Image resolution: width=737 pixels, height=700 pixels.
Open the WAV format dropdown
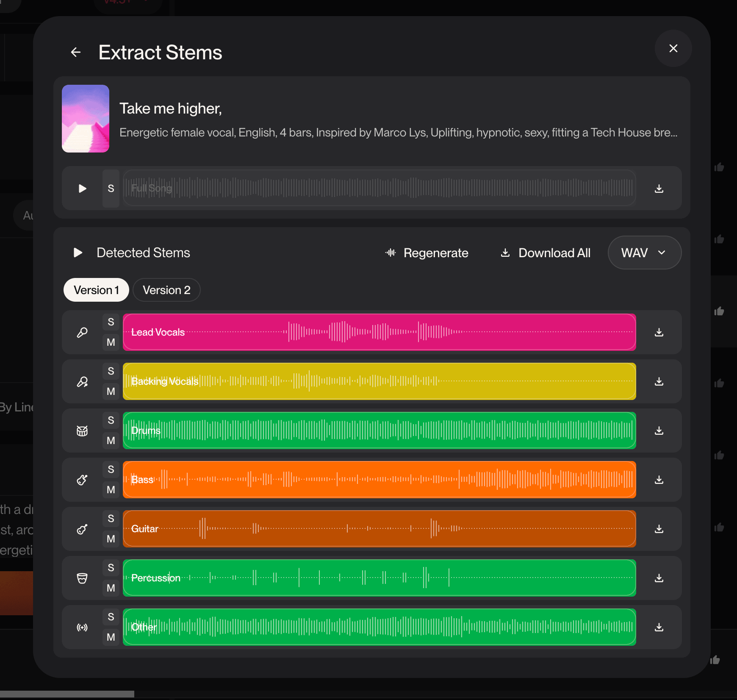pyautogui.click(x=644, y=253)
